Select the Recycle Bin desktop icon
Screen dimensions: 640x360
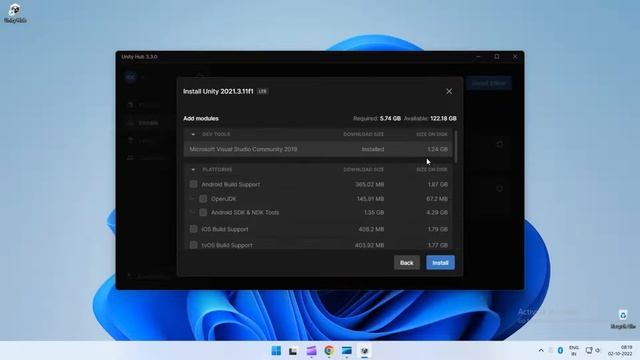[623, 320]
